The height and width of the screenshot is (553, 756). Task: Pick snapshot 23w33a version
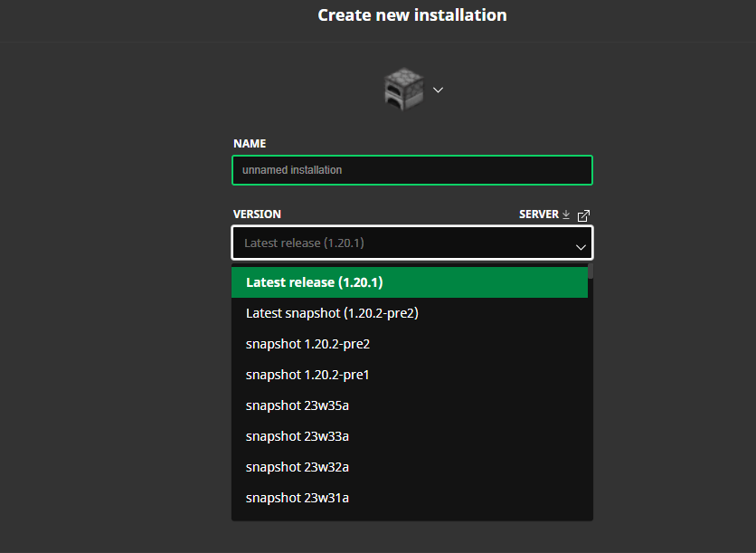[x=410, y=436]
